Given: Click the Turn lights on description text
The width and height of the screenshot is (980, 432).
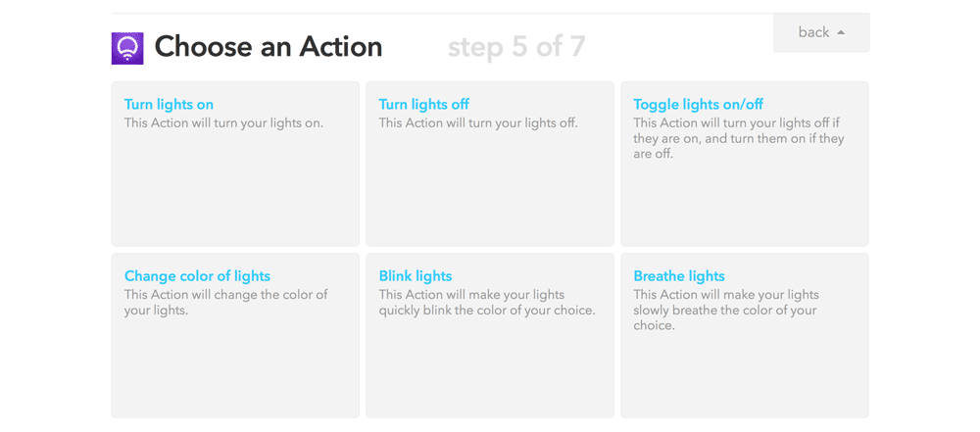Looking at the screenshot, I should click(223, 123).
